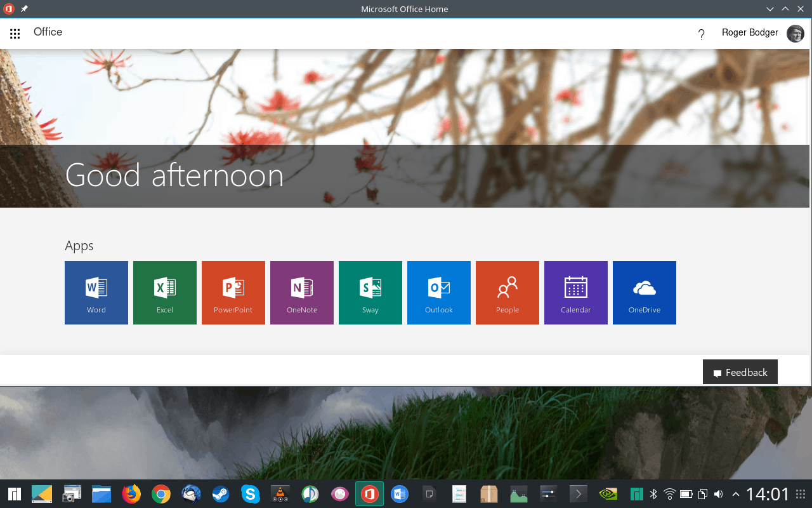Click the help question mark icon
The image size is (812, 508).
701,34
